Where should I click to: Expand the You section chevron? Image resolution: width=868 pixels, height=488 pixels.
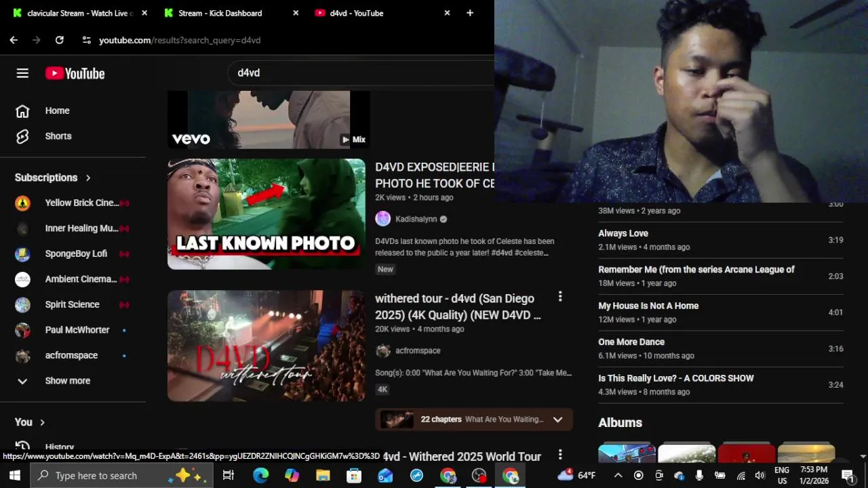(42, 422)
